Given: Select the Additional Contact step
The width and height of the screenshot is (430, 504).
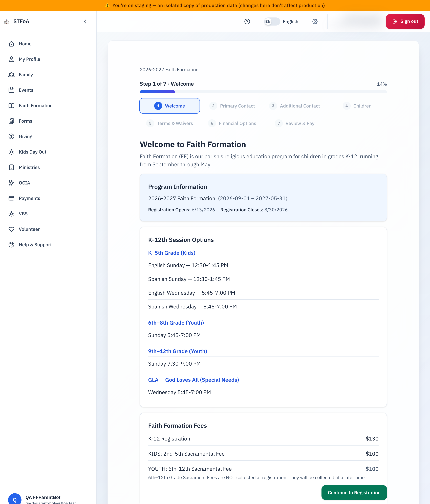Looking at the screenshot, I should (x=294, y=106).
